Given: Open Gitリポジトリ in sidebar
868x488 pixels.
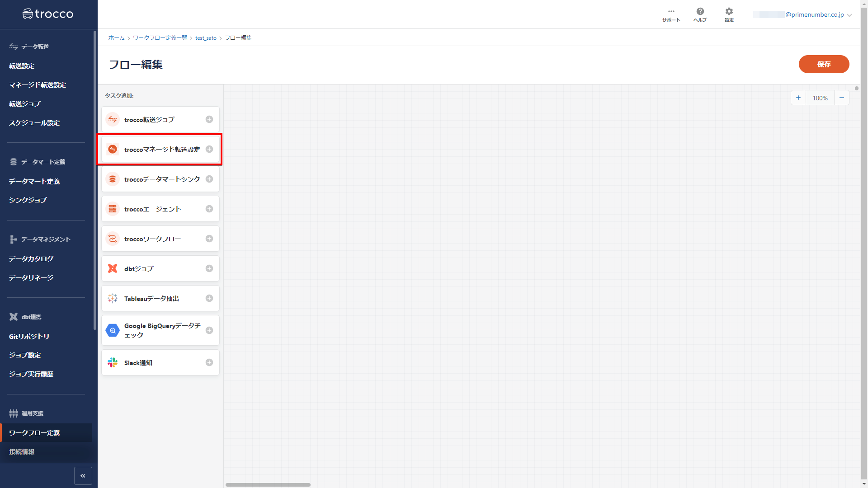Looking at the screenshot, I should click(29, 337).
